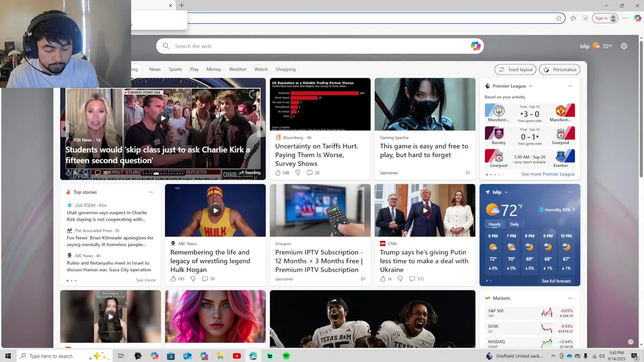Viewport: 644px width, 362px height.
Task: Like the Bloomberg tariffs article
Action: (x=278, y=172)
